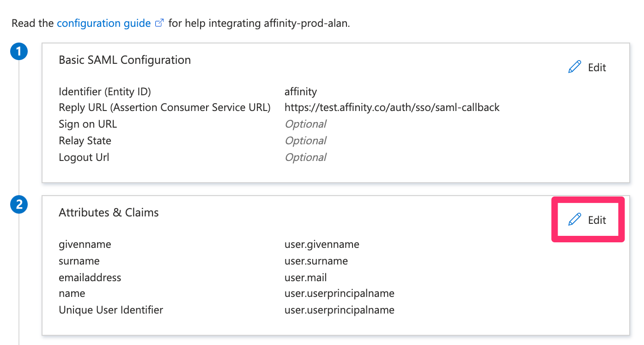This screenshot has height=345, width=644.
Task: Select the Identifier (Entity ID) value affinity
Action: (301, 91)
